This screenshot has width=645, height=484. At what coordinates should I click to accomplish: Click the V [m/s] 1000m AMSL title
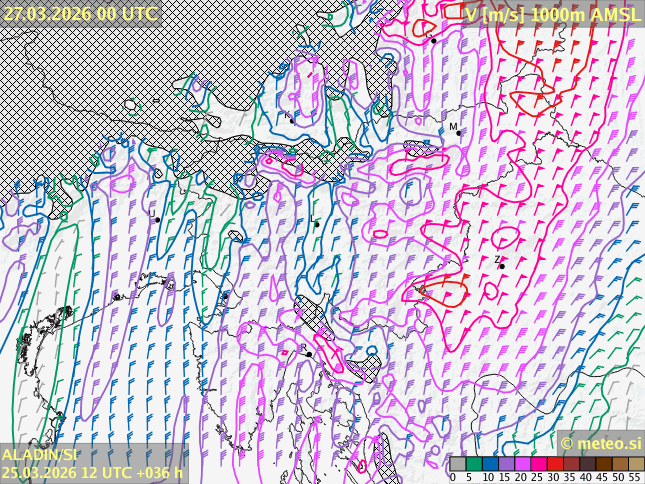tap(552, 13)
